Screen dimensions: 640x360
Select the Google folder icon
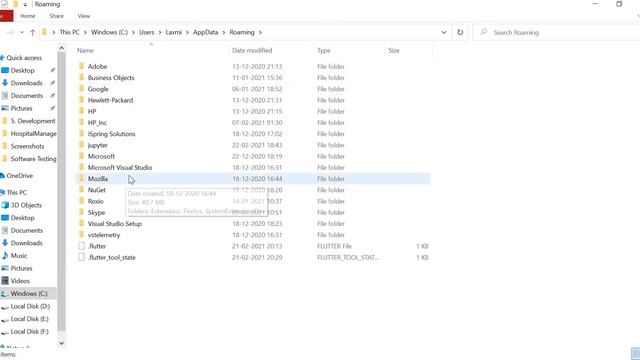(81, 89)
